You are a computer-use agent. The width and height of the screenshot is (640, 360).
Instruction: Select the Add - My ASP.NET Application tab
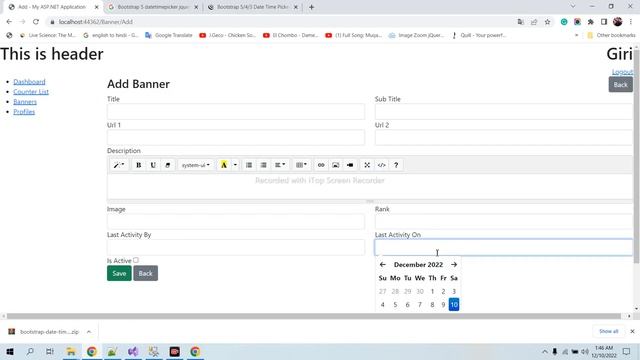tap(52, 7)
